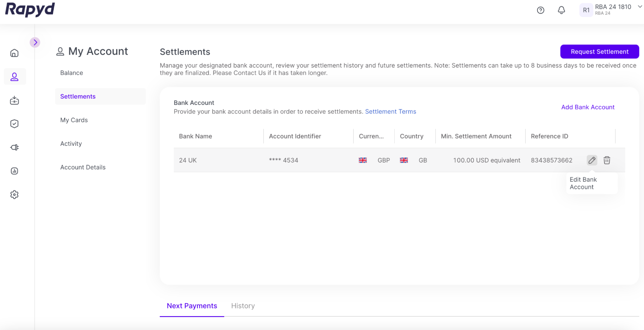644x330 pixels.
Task: Click the help question mark icon
Action: coord(541,10)
